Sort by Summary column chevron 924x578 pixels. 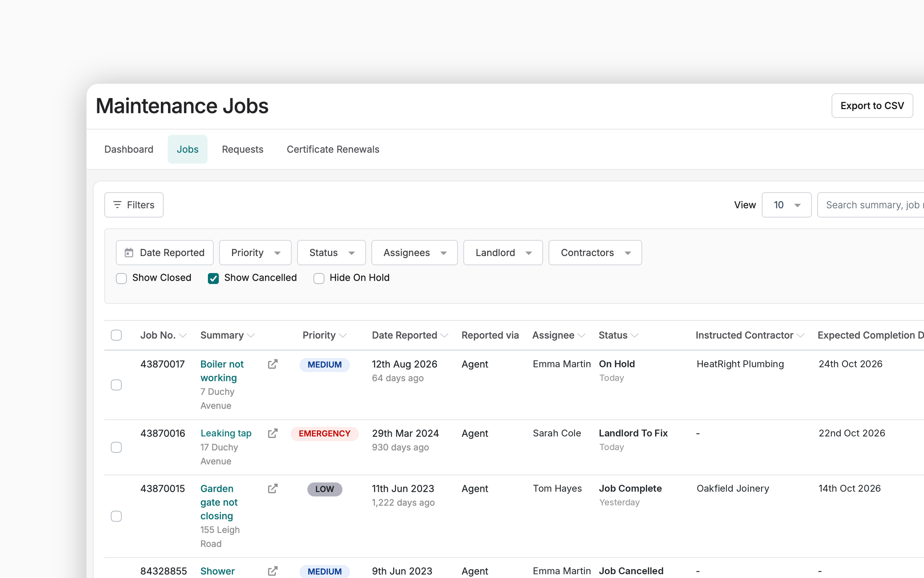(x=251, y=336)
